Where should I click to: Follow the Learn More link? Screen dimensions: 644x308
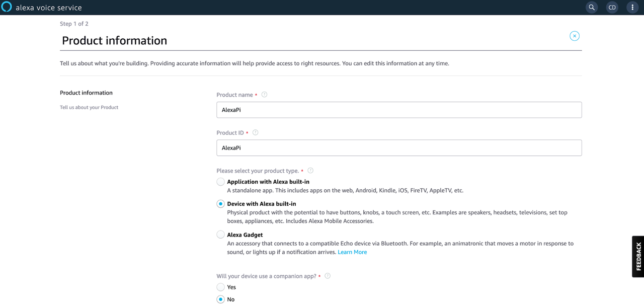click(352, 252)
